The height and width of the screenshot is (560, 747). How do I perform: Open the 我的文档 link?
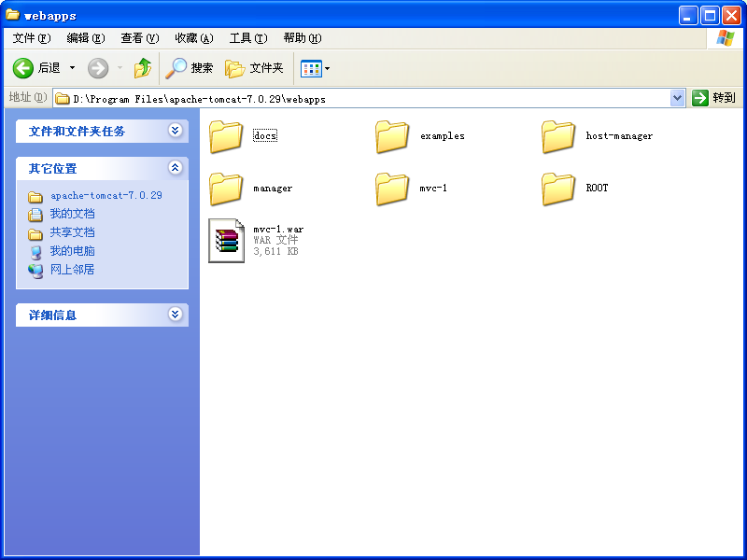tap(73, 214)
